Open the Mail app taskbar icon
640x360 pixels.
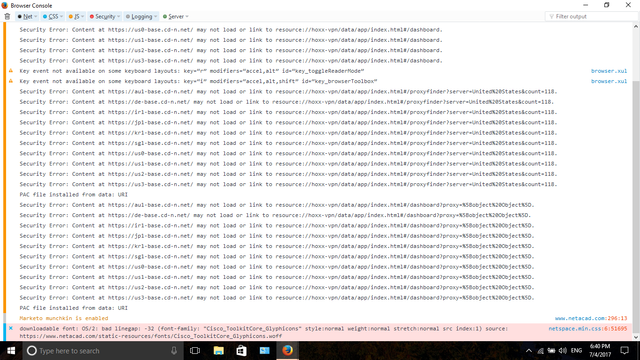tap(264, 351)
